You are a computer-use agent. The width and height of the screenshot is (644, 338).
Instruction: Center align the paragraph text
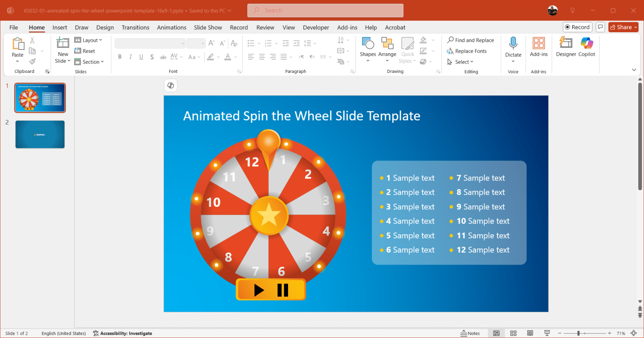coord(262,57)
